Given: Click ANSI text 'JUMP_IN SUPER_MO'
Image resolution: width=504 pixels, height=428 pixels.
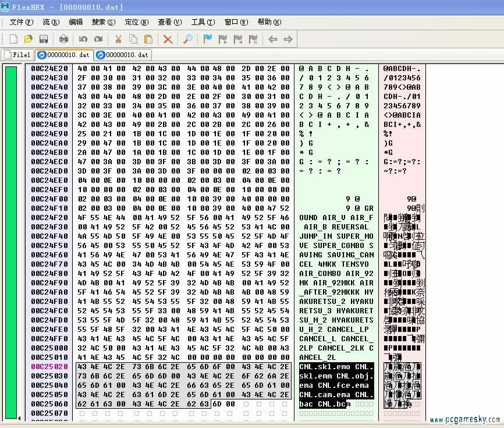Looking at the screenshot, I should point(336,236).
